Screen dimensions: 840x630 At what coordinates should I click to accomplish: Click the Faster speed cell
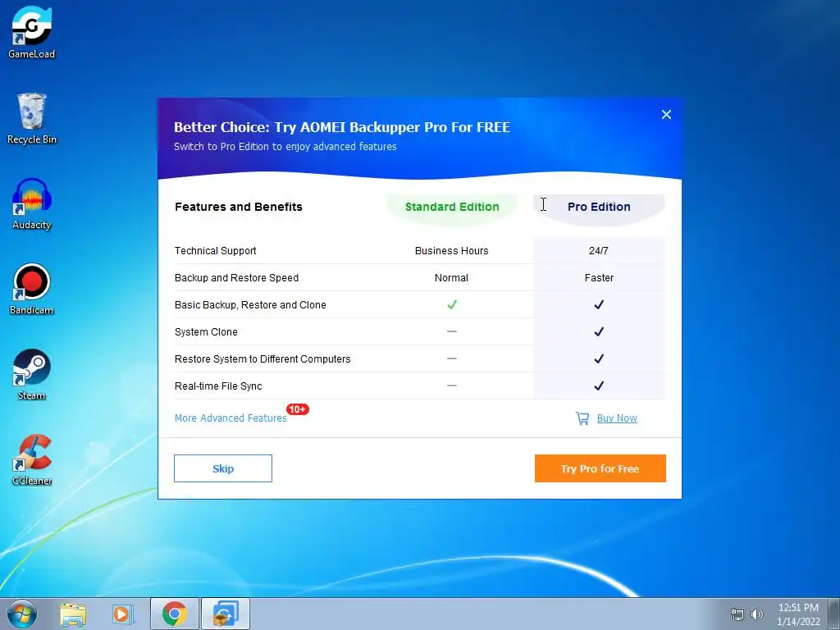pos(599,277)
